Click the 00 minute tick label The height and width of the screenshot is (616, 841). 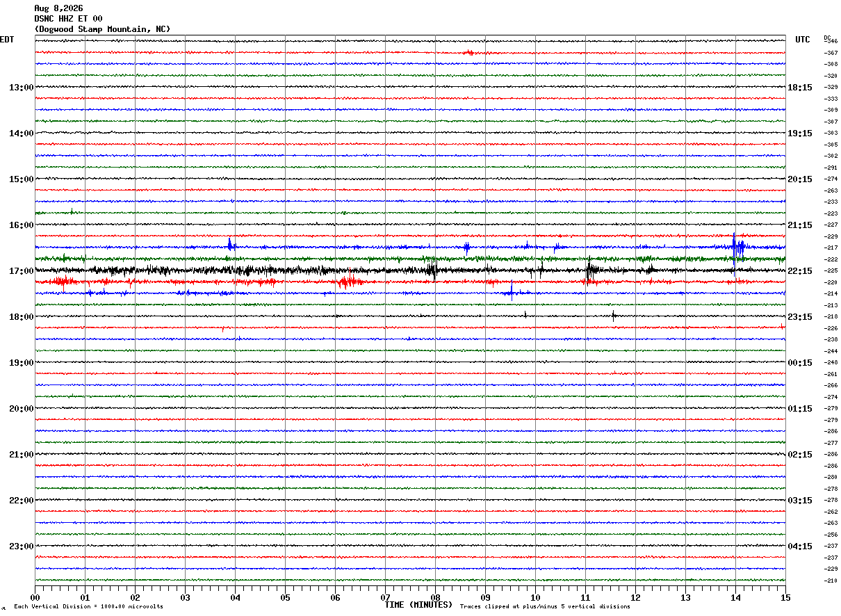click(35, 597)
